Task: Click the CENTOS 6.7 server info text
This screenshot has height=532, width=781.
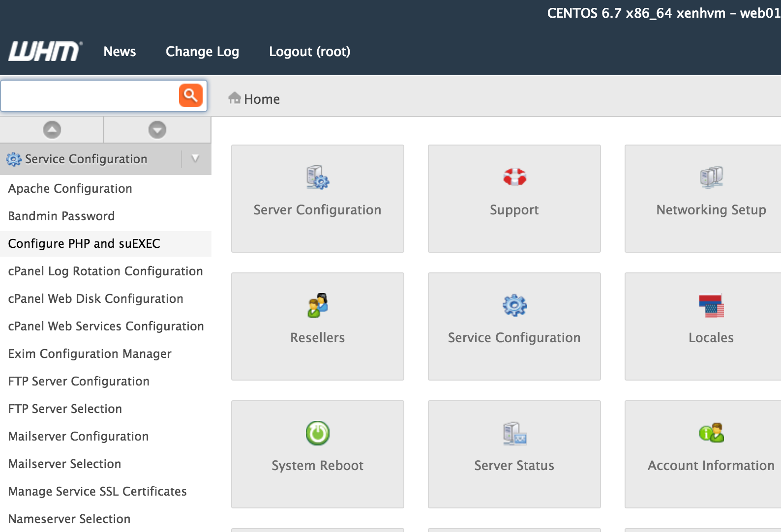Action: 664,13
